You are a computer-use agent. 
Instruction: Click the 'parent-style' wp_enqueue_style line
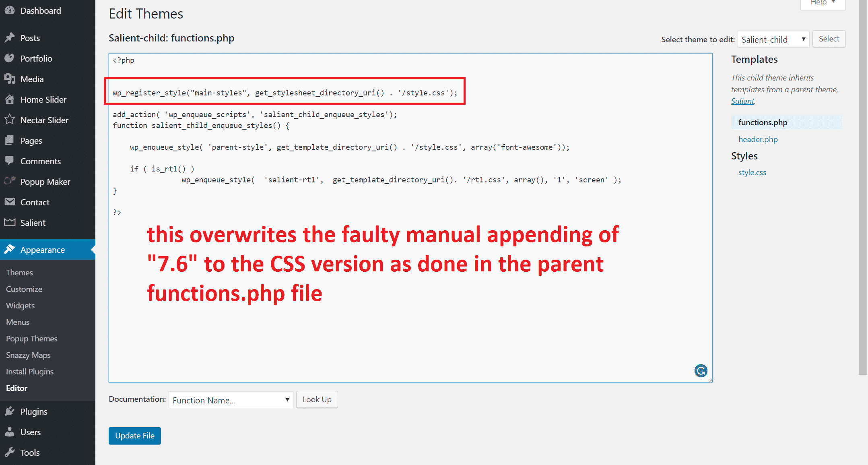coord(350,147)
